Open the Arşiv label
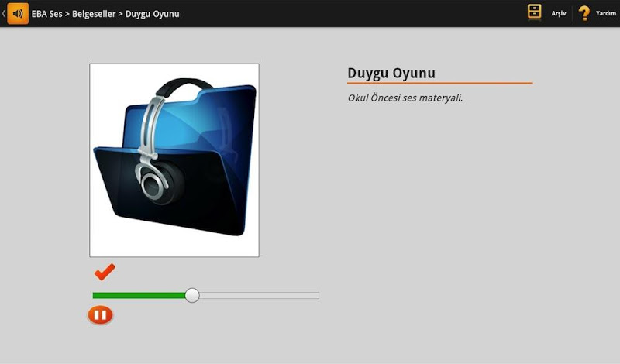This screenshot has height=364, width=620. 559,13
